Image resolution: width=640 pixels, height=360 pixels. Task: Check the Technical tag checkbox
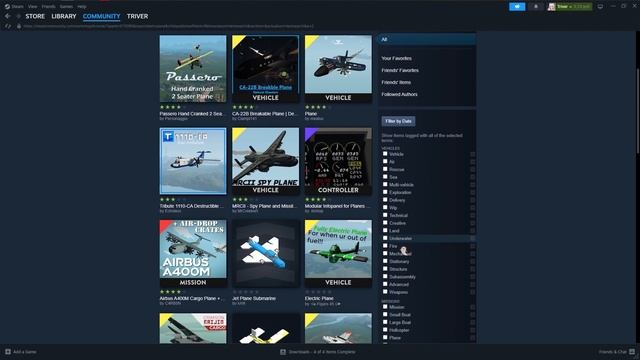point(385,215)
